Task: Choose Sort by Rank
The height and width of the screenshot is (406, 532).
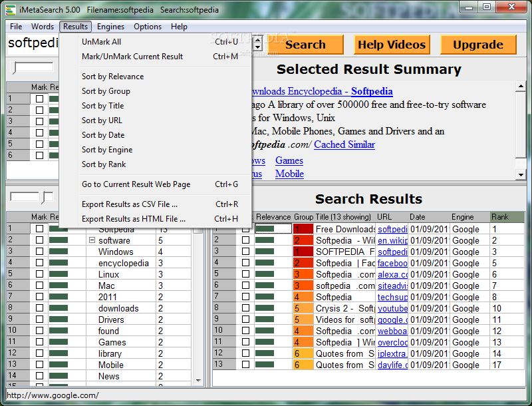Action: coord(155,164)
